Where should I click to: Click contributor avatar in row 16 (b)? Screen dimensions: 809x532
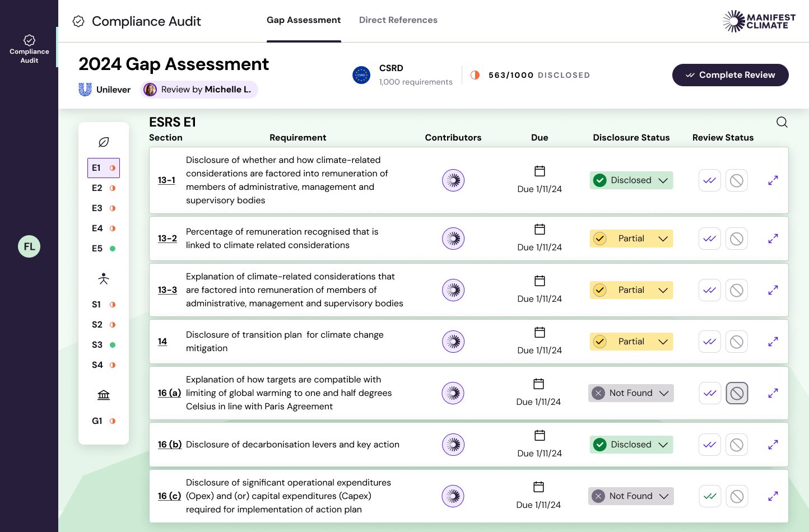pyautogui.click(x=453, y=445)
